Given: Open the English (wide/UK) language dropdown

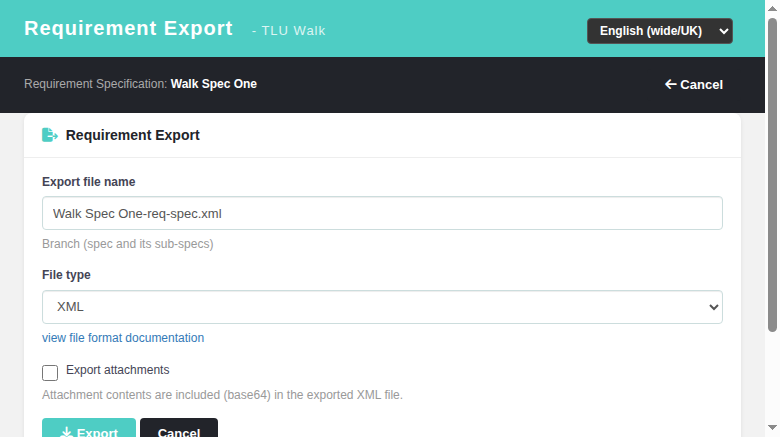Looking at the screenshot, I should click(660, 31).
